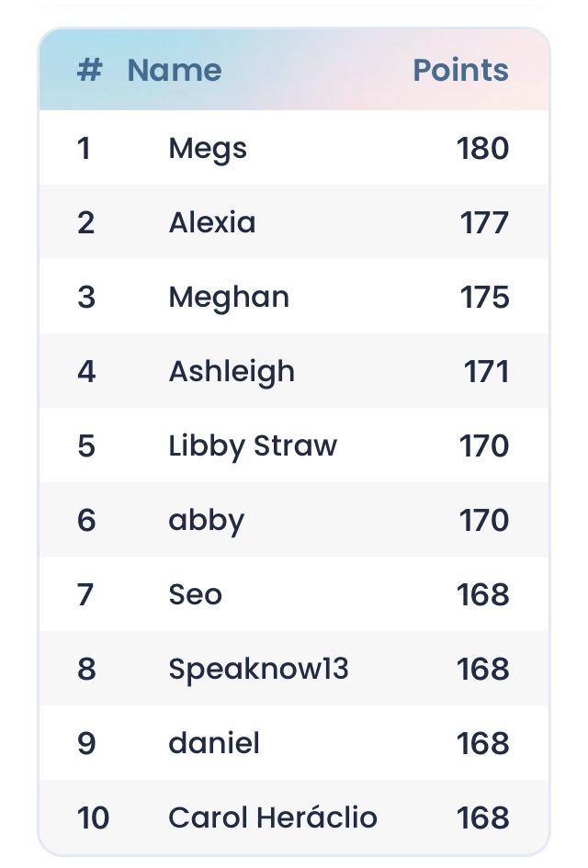Viewport: 588px width, 868px height.
Task: Open Meghan's leaderboard entry
Action: click(229, 298)
